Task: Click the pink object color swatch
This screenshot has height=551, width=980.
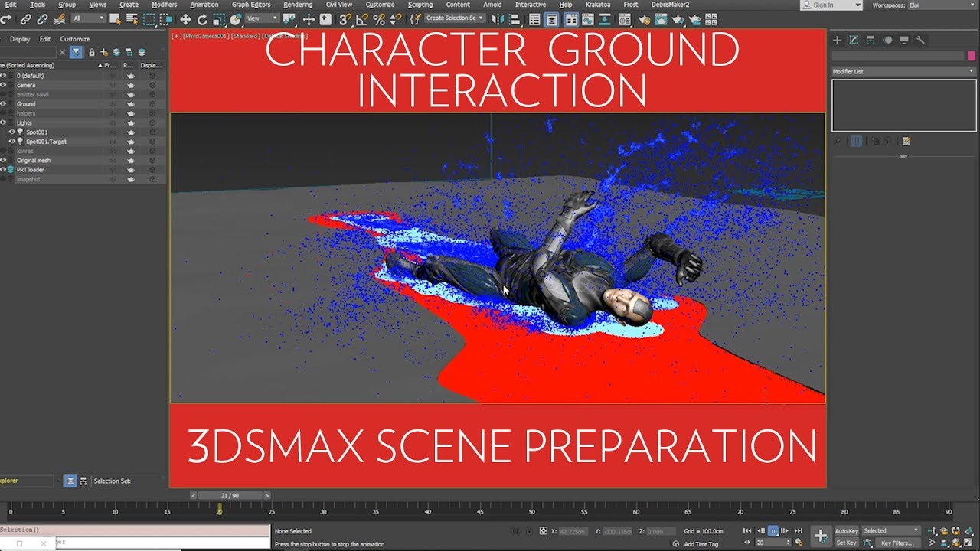Action: (972, 56)
